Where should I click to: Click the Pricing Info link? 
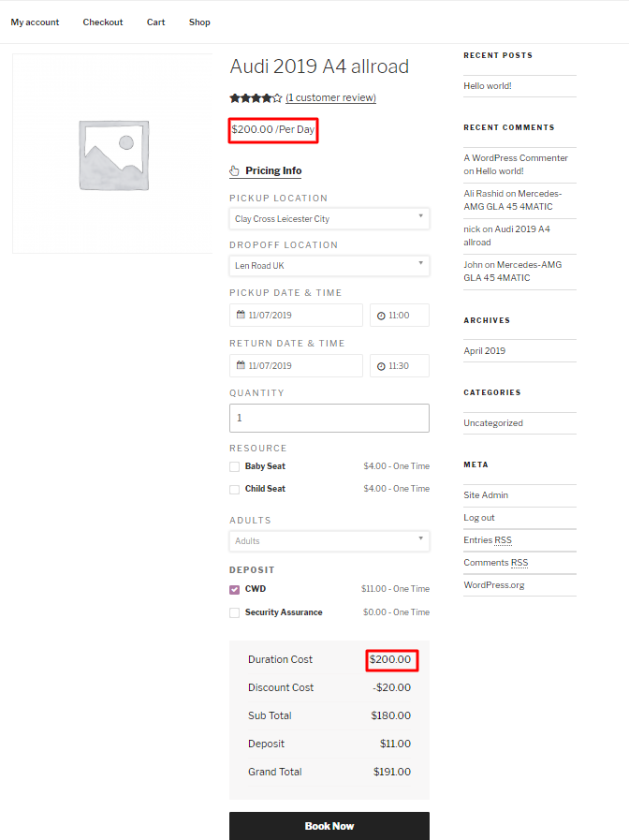[x=273, y=170]
